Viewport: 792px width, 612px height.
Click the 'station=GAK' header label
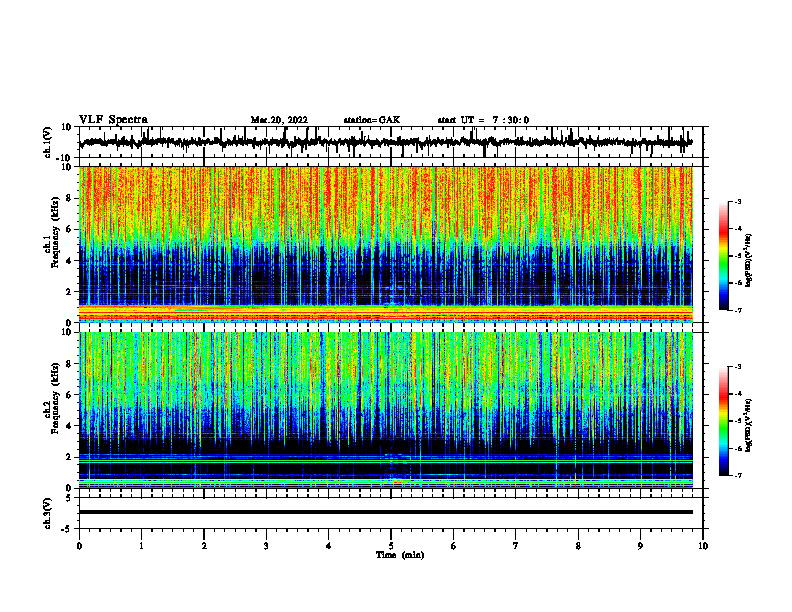tap(372, 120)
